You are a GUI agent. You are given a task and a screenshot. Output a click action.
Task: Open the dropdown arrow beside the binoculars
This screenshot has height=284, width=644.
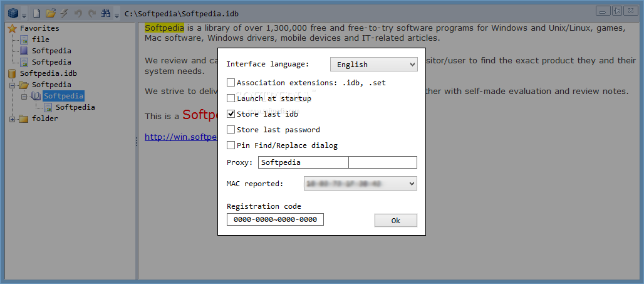117,16
